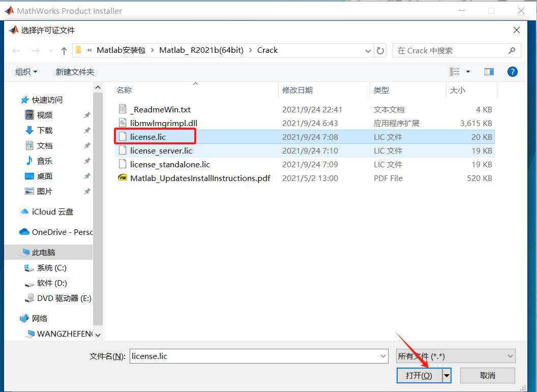Open the 组织 menu
537x392 pixels.
tap(26, 72)
